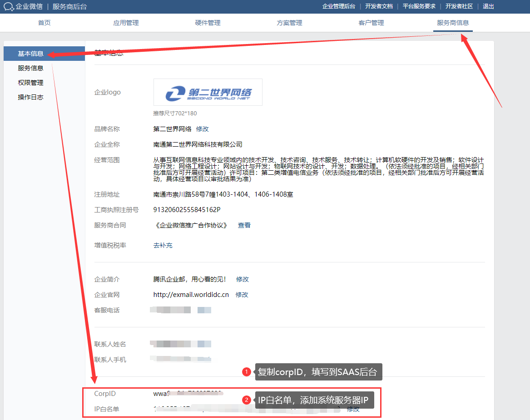Screen dimensions: 530x420
Task: Click 推荐尺寸702*180 hint text
Action: pos(175,113)
